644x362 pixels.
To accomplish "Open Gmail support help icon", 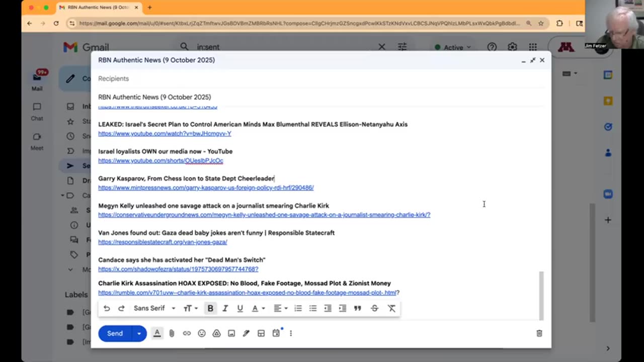I will point(492,47).
